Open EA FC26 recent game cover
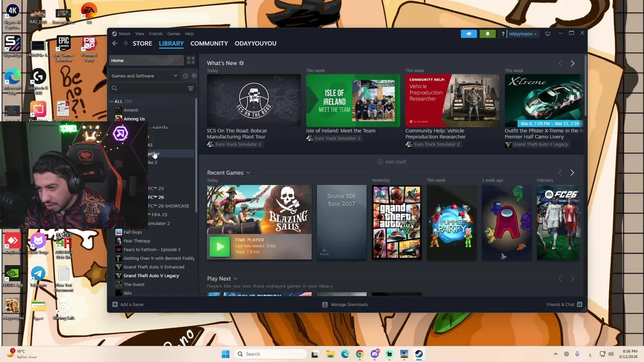 (558, 222)
